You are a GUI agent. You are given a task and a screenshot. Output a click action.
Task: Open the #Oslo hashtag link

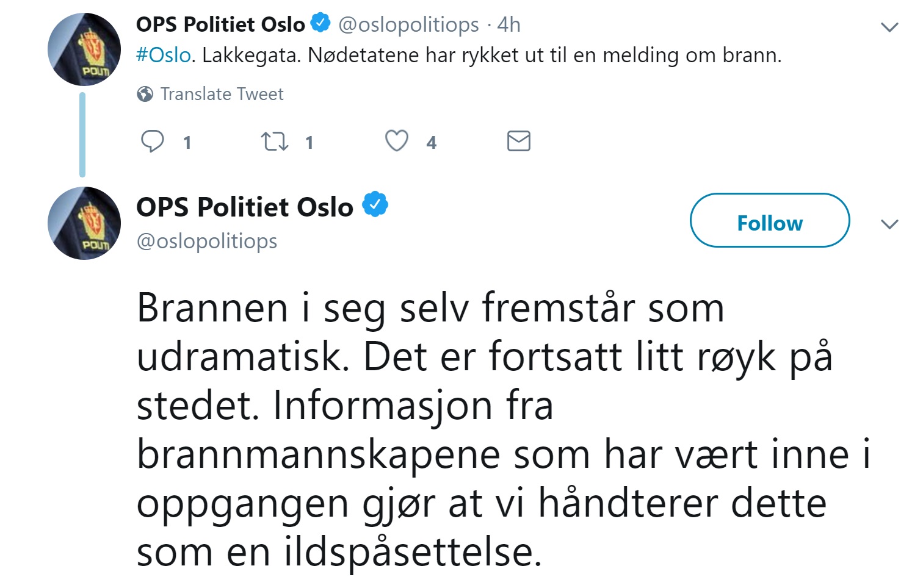(164, 56)
